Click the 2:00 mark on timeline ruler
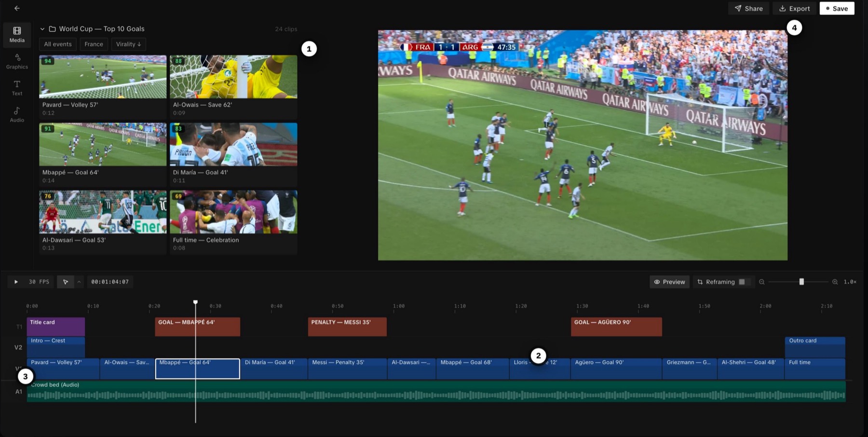Viewport: 868px width, 437px height. (x=765, y=306)
